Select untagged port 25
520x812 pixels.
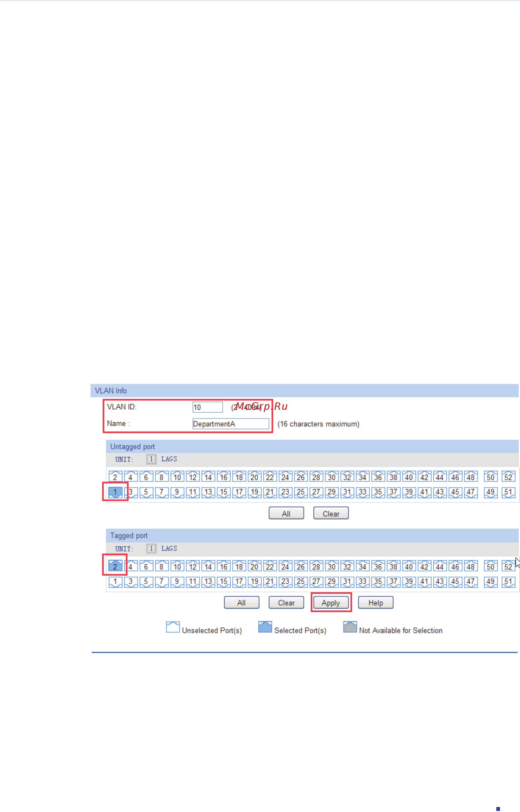(x=301, y=492)
